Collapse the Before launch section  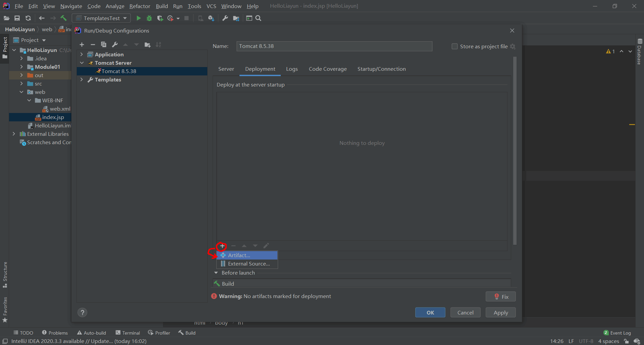click(216, 273)
